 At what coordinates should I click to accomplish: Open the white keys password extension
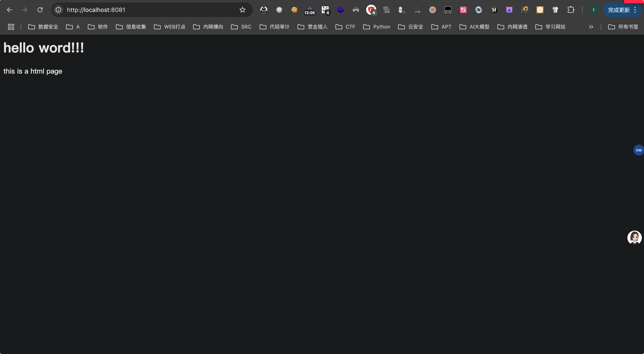point(555,10)
